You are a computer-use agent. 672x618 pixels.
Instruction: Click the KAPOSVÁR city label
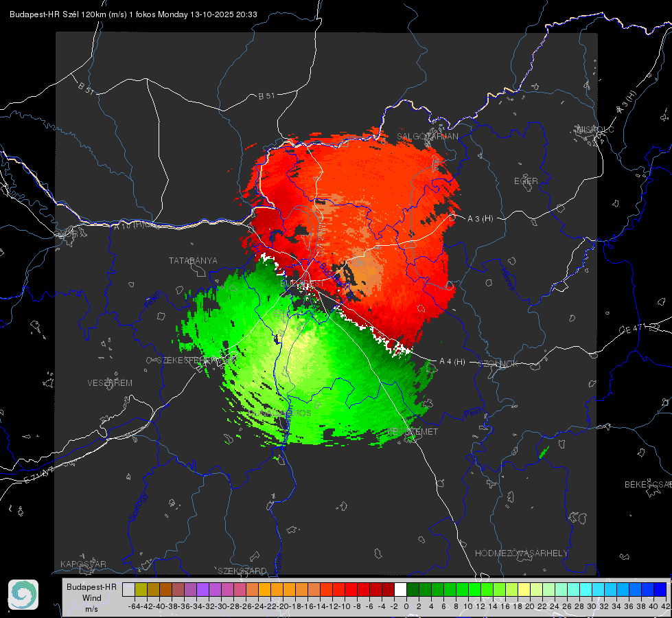[83, 564]
